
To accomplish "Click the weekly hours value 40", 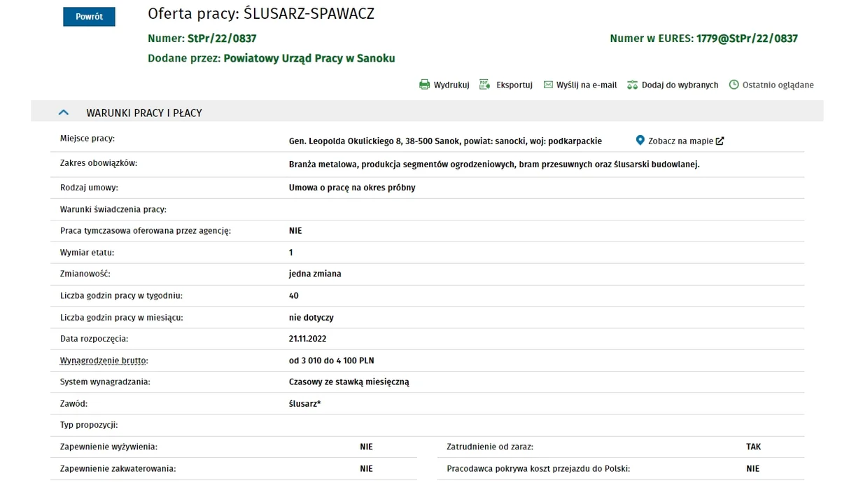I will tap(294, 296).
